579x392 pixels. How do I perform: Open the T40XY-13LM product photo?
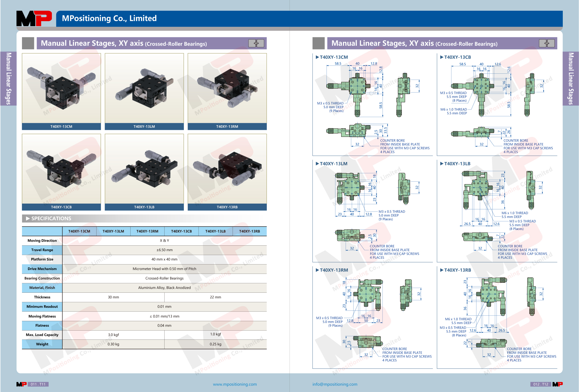pyautogui.click(x=144, y=88)
